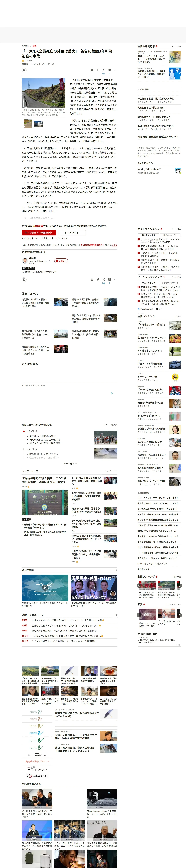Open 聖火の郷 top news image

pos(45,502)
